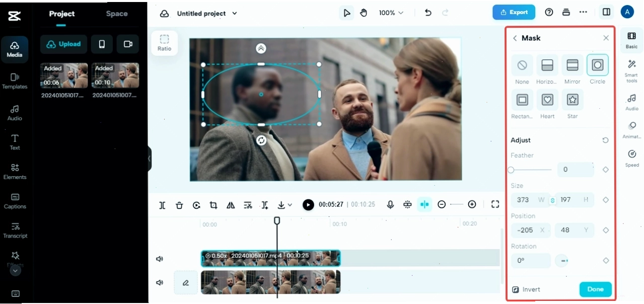Image resolution: width=644 pixels, height=304 pixels.
Task: Open the Captions sidebar section
Action: (x=15, y=201)
